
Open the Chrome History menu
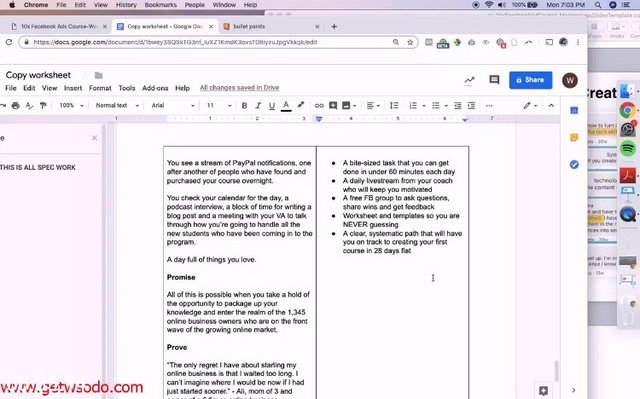[126, 5]
